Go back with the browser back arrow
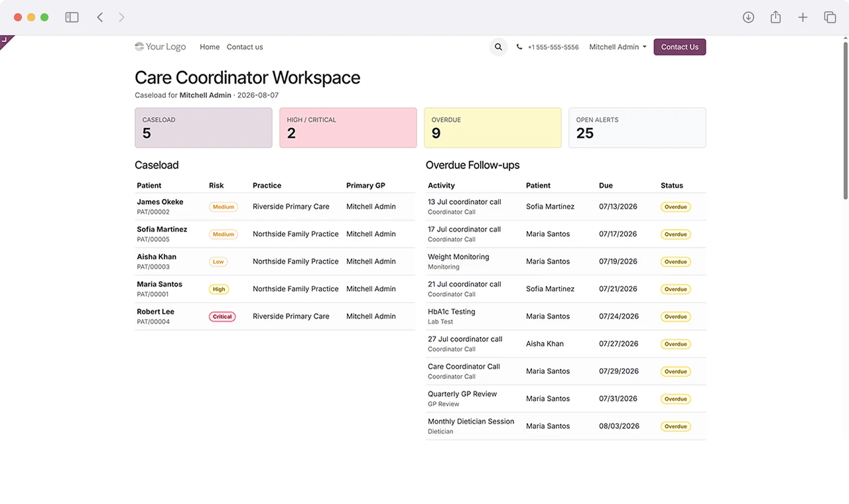This screenshot has width=849, height=504. click(x=99, y=17)
